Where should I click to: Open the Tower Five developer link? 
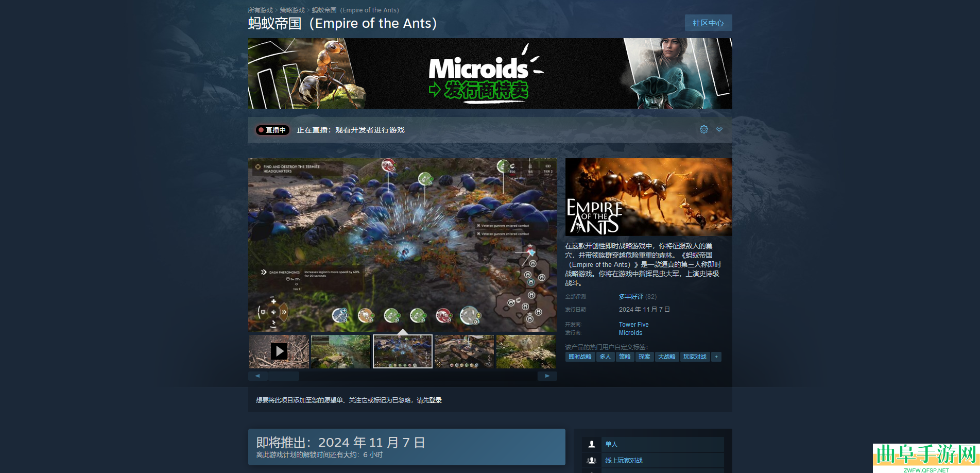click(x=633, y=325)
